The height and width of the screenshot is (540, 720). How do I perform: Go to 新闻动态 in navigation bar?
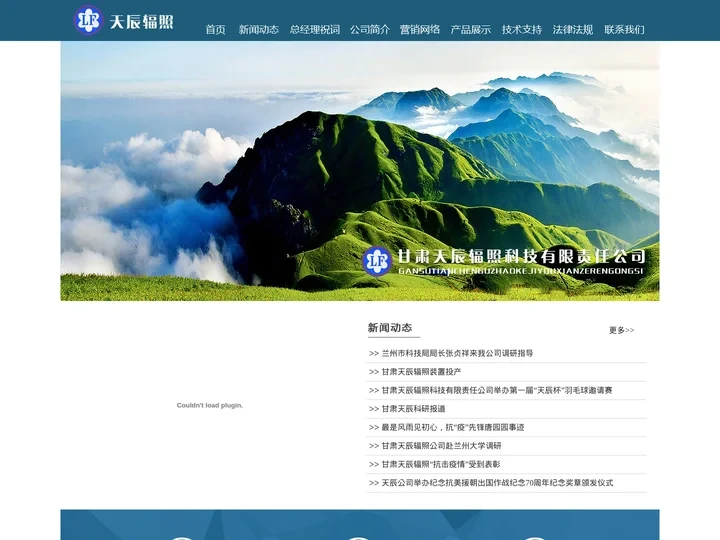pyautogui.click(x=259, y=30)
